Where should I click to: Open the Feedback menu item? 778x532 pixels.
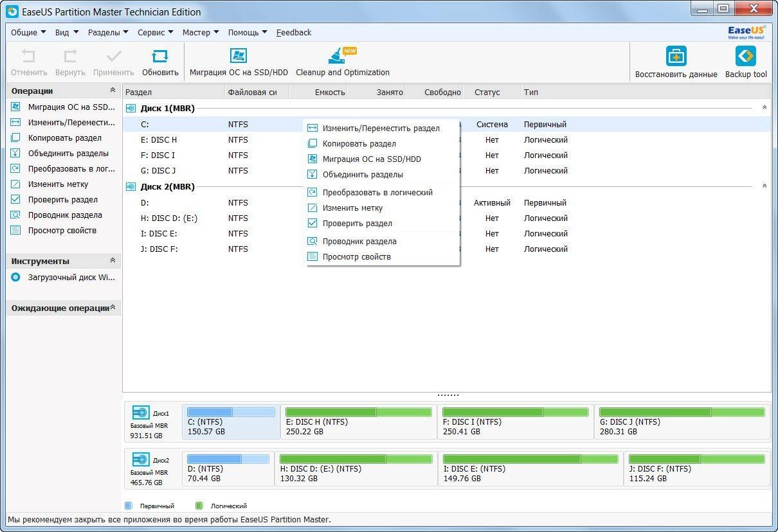click(x=294, y=32)
